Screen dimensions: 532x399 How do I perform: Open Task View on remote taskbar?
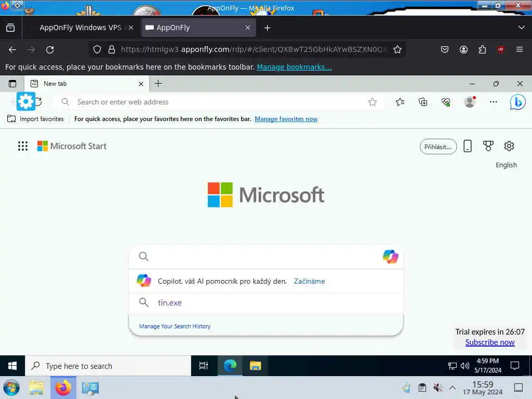[x=204, y=366]
